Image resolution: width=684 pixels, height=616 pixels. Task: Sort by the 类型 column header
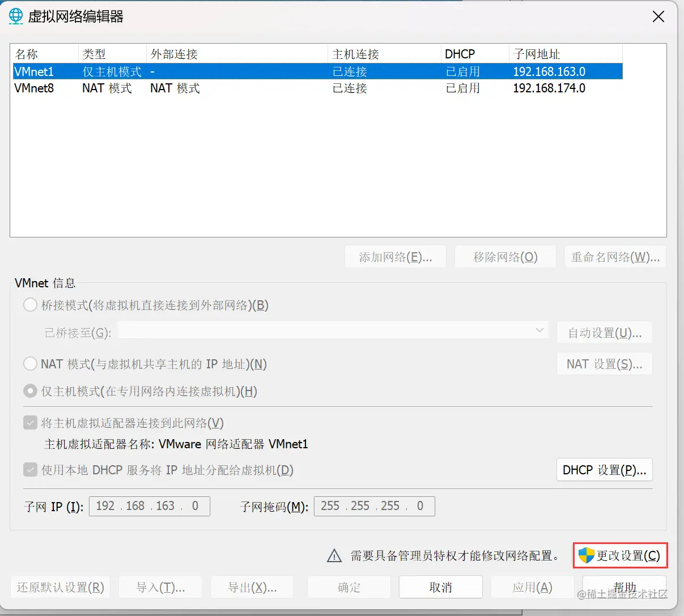112,54
